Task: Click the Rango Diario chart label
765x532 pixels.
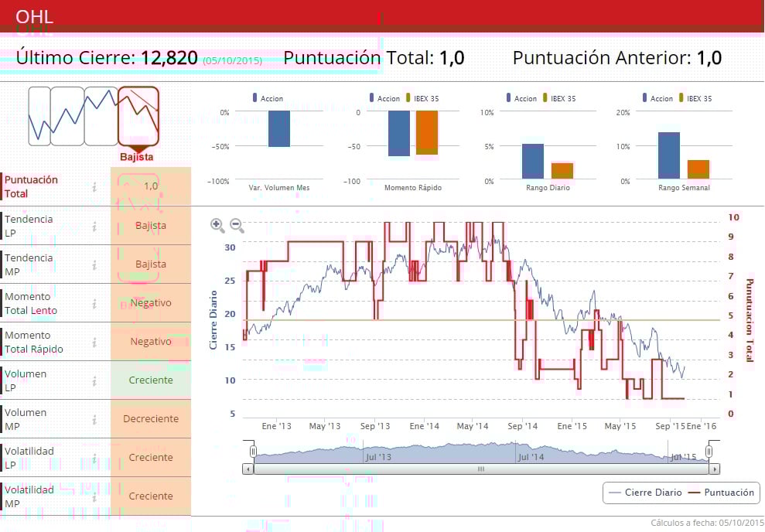Action: (548, 188)
